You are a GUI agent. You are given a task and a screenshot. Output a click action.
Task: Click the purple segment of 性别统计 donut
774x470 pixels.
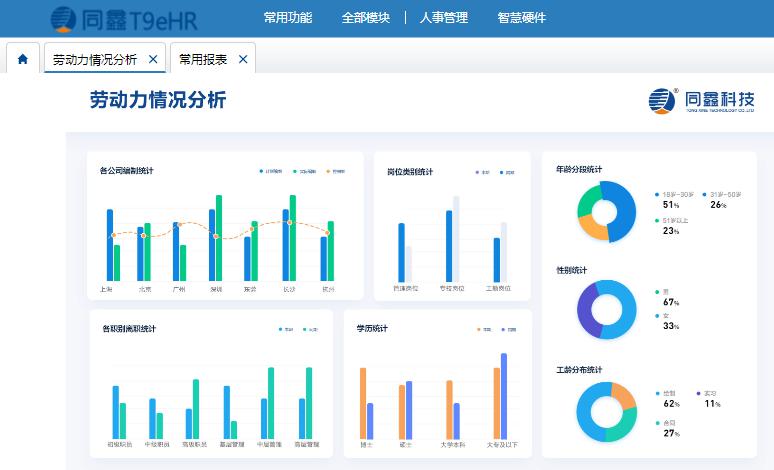click(586, 310)
